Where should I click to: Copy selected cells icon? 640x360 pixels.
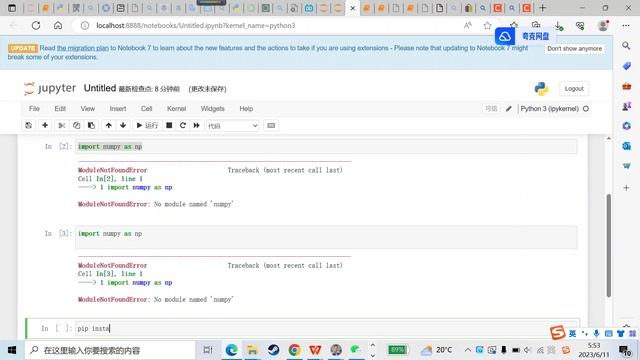[x=76, y=125]
